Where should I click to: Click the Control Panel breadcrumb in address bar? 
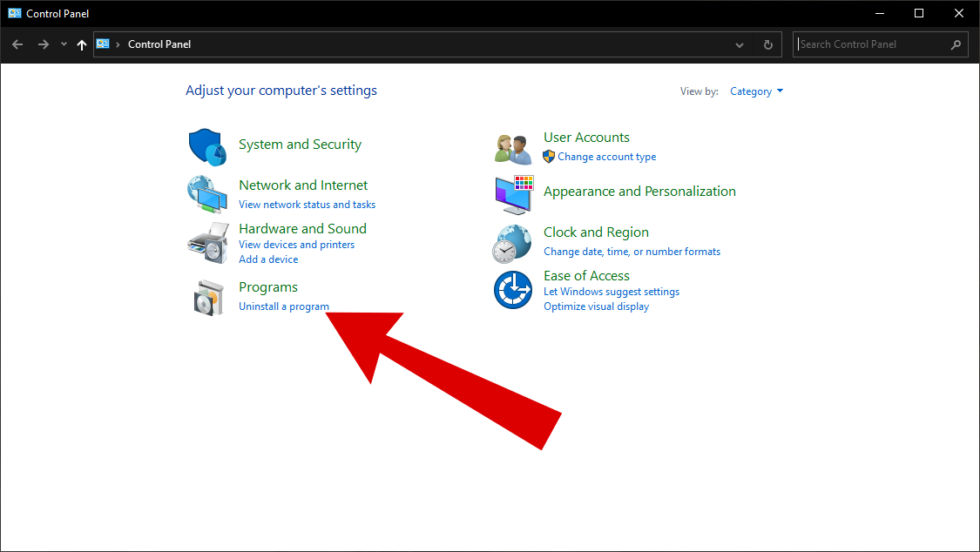[x=159, y=44]
